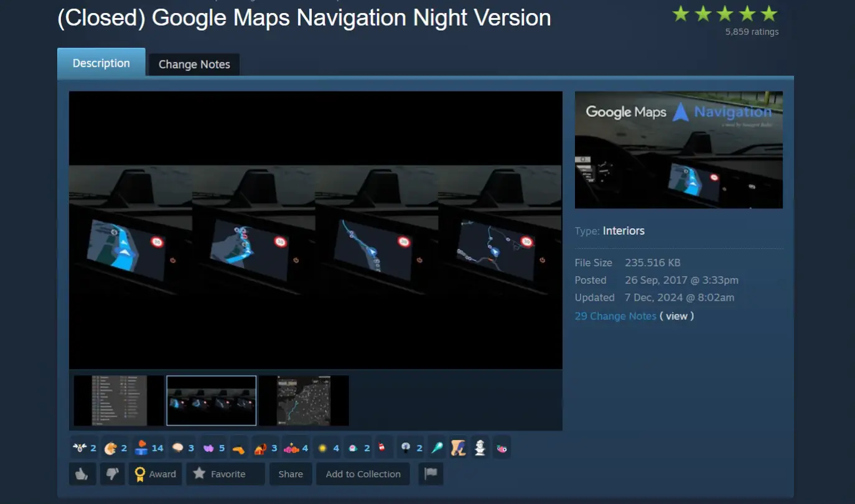The width and height of the screenshot is (855, 504).
Task: Click the brain award reaction icon
Action: point(177,447)
